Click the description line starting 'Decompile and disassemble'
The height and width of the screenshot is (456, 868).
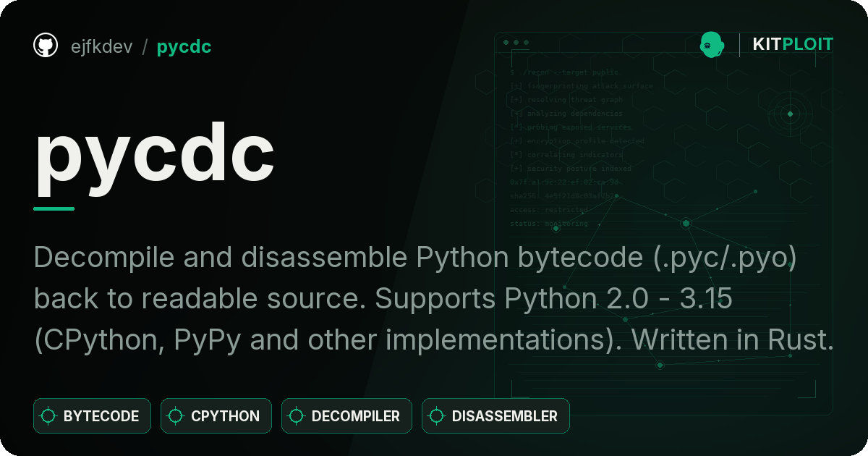point(415,259)
